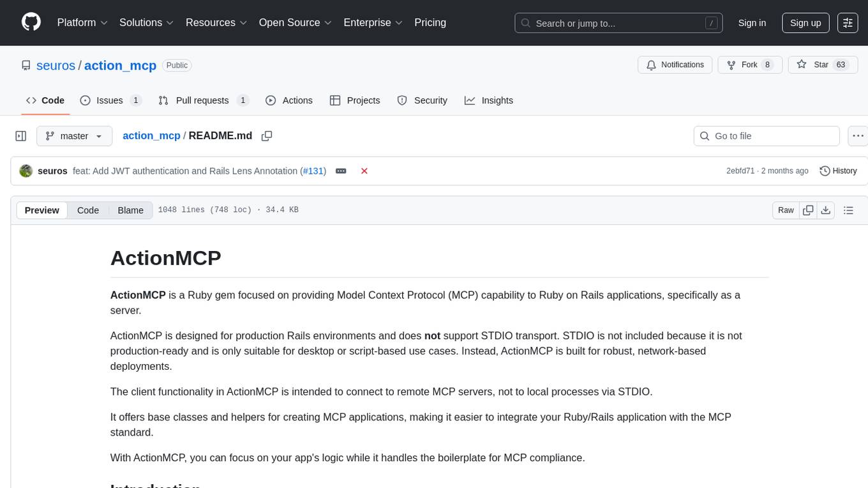The image size is (868, 488).
Task: Select the Code view
Action: tap(88, 210)
